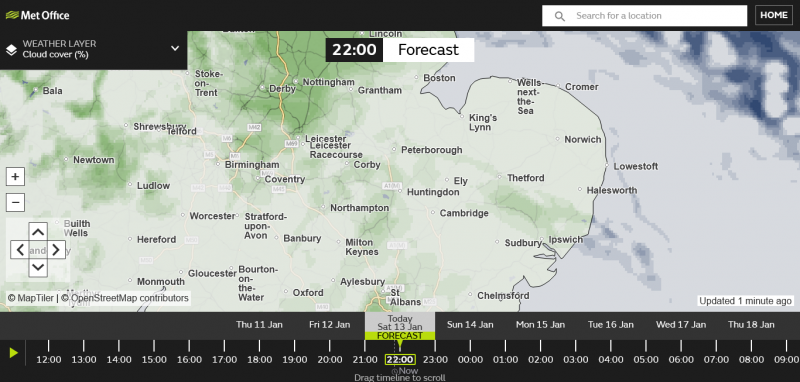Jump to 06:00 on timeline
The image size is (800, 382).
click(x=681, y=360)
